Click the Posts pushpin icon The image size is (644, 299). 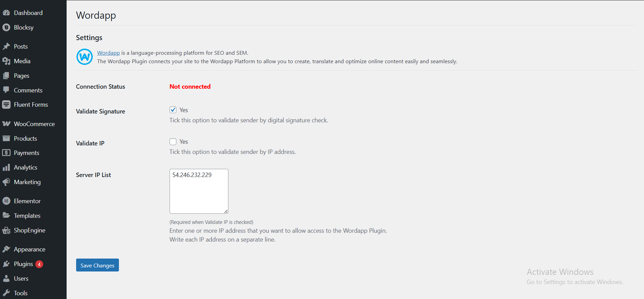tap(6, 47)
